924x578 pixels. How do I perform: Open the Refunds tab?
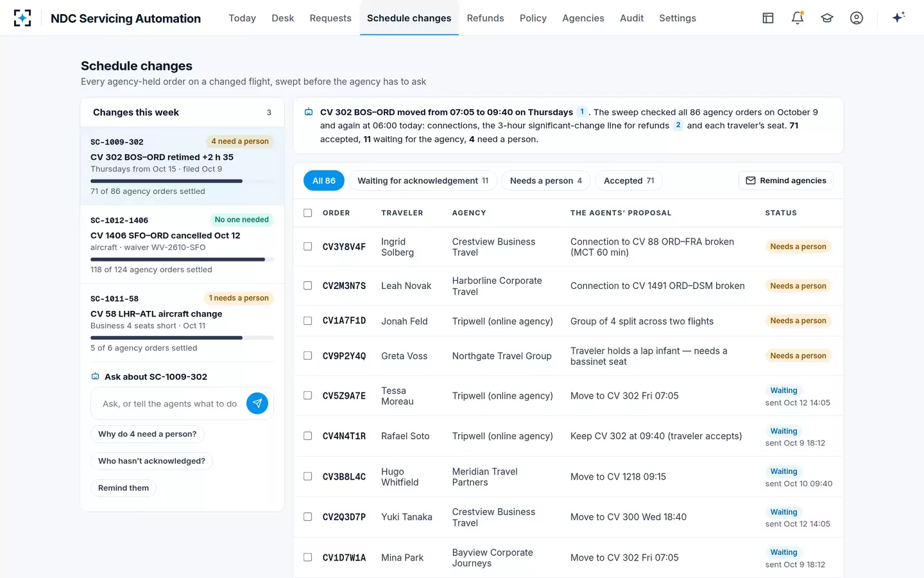pos(485,18)
